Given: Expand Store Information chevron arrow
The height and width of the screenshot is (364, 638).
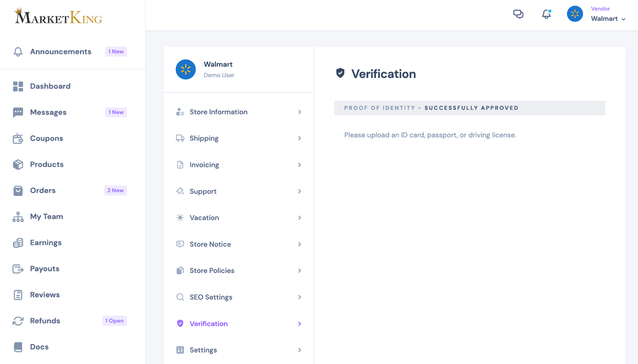Looking at the screenshot, I should [299, 112].
